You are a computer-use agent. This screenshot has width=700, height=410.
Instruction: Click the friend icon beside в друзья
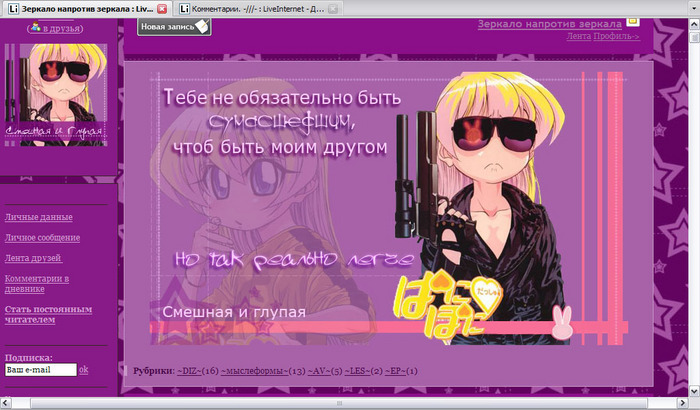point(35,27)
